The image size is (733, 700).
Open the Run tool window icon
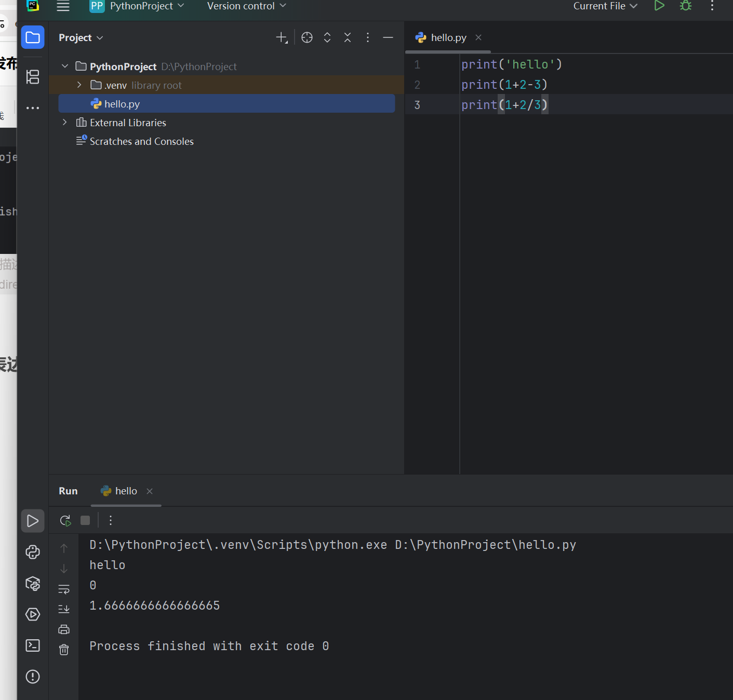pos(33,521)
